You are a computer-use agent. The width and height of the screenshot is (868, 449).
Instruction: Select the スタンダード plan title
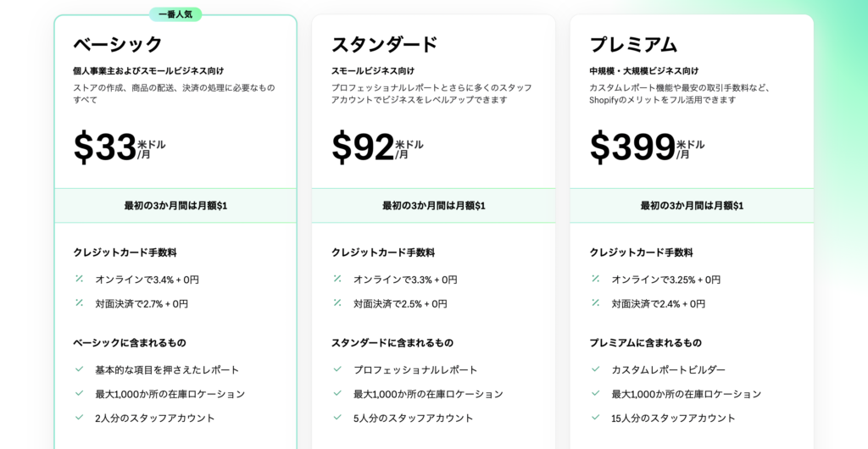coord(384,44)
